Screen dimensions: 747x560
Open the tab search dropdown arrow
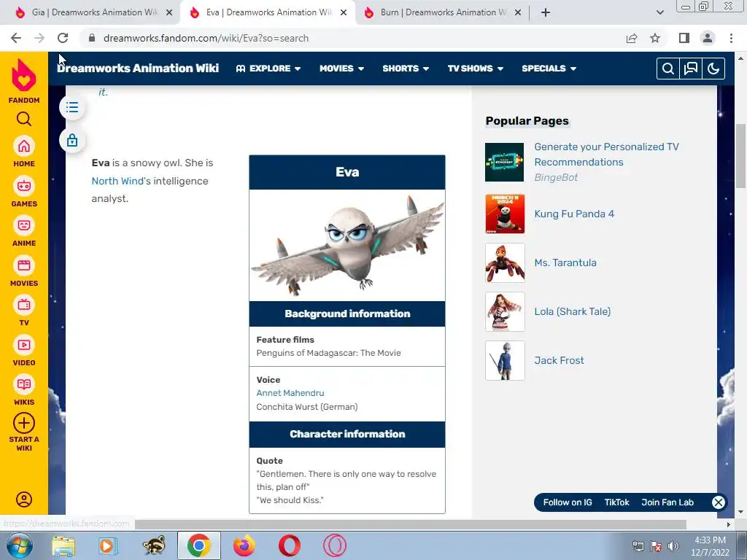pyautogui.click(x=659, y=12)
